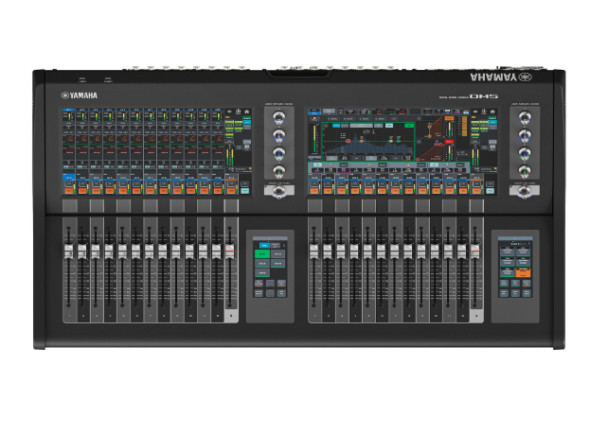The width and height of the screenshot is (590, 434).
Task: Select the orange EQ band handle in the right screen graph
Action: [x=362, y=140]
